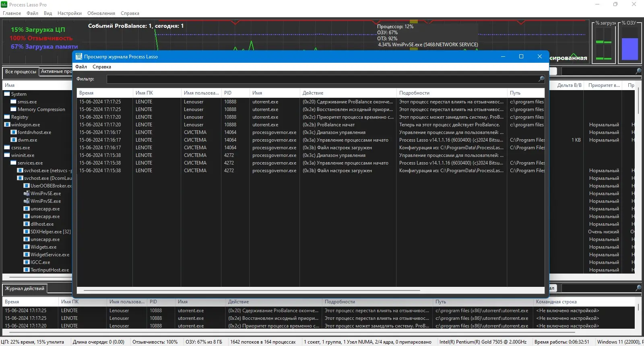Open the Файл menu in the log viewer

(81, 67)
